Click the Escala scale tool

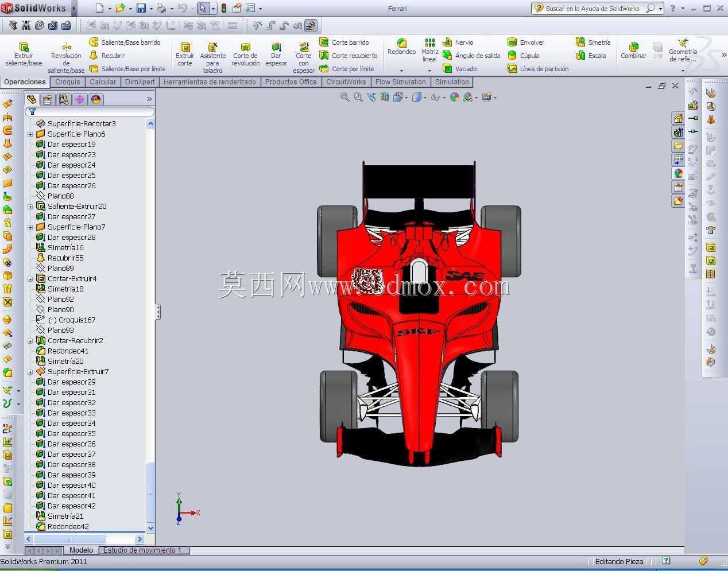tap(591, 56)
